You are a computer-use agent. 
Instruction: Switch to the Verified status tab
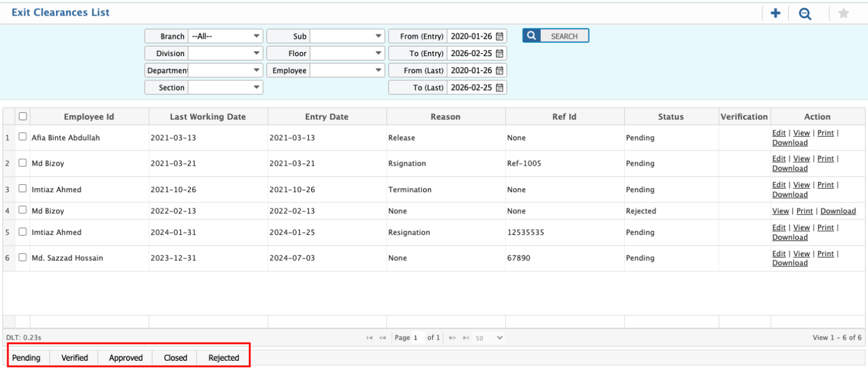click(x=74, y=358)
